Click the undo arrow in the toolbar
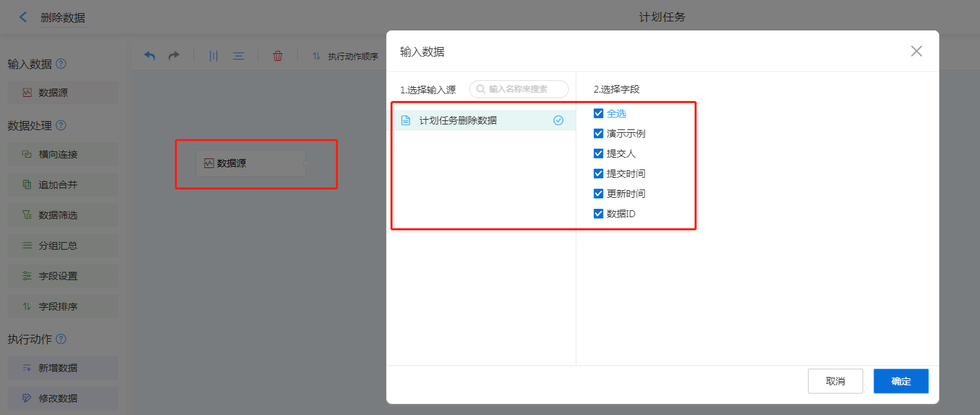 [149, 56]
